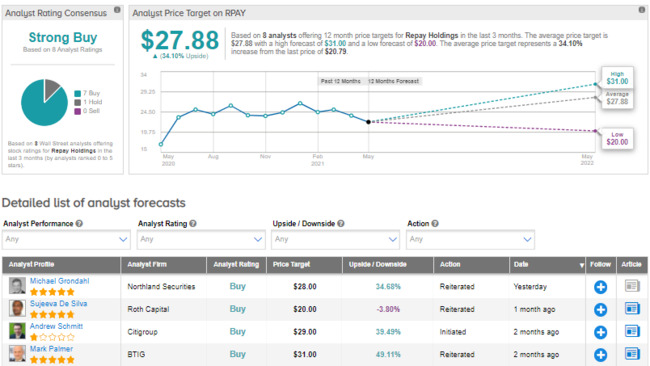Screen dimensions: 650x366
Task: Open the article icon for Roth Capital row
Action: click(632, 308)
